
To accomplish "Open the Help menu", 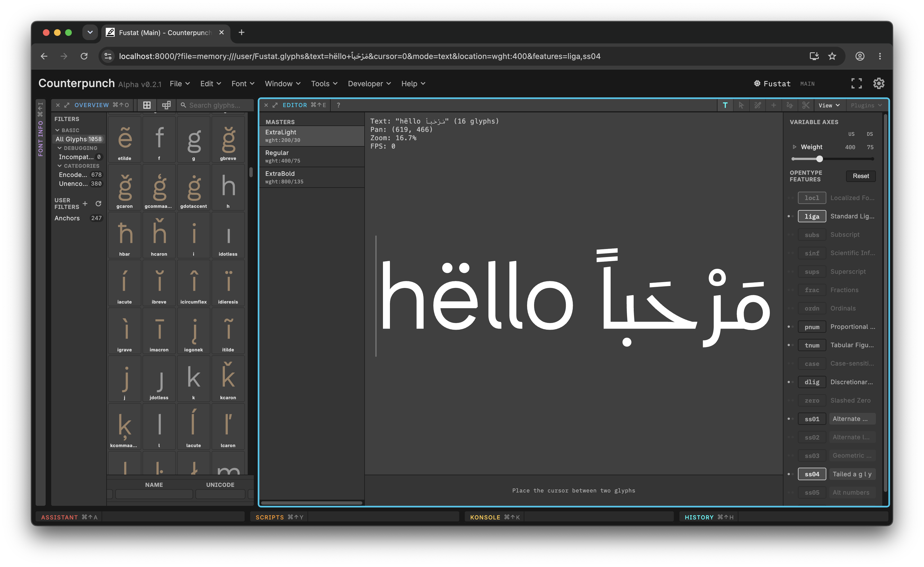I will pyautogui.click(x=413, y=84).
